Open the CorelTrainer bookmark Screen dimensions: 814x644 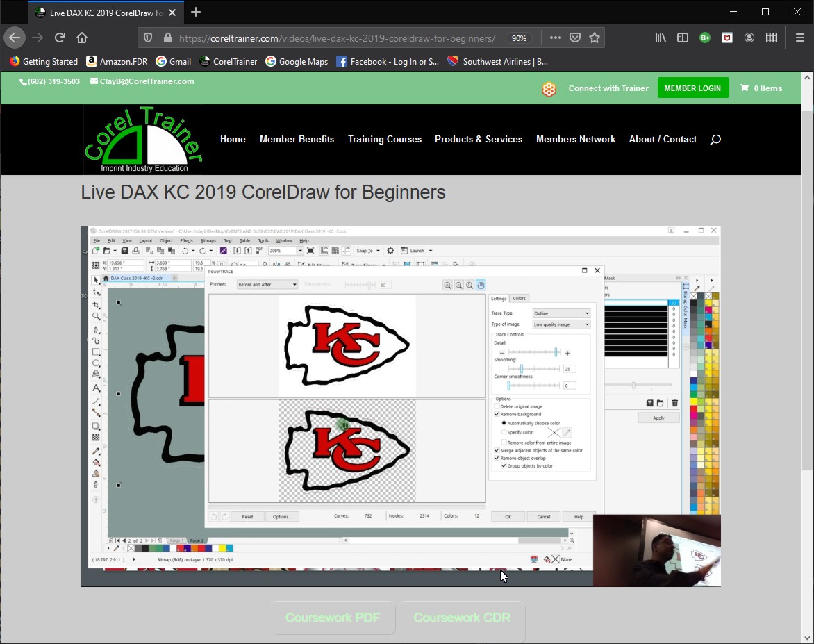pyautogui.click(x=229, y=61)
